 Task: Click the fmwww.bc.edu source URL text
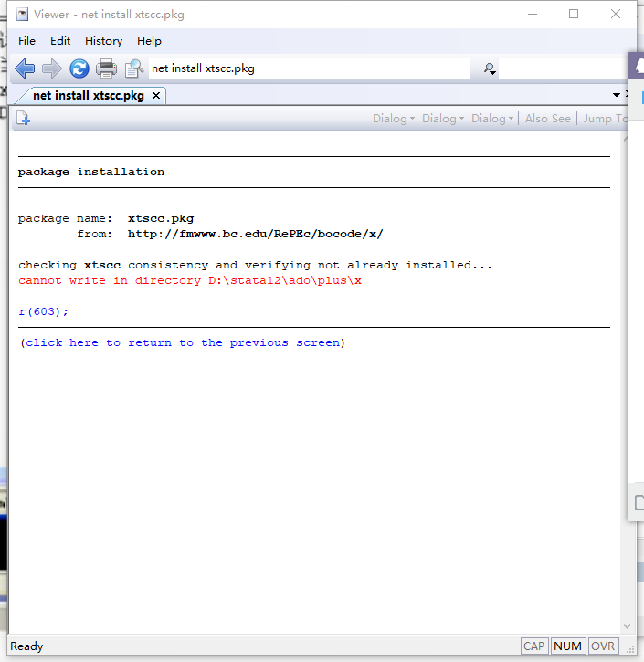click(x=256, y=234)
